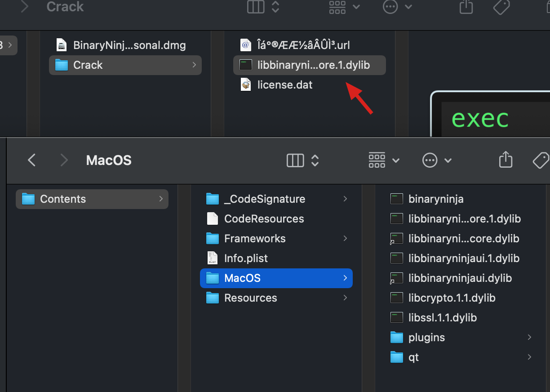
Task: Click Share icon in Crack Finder window
Action: 466,6
